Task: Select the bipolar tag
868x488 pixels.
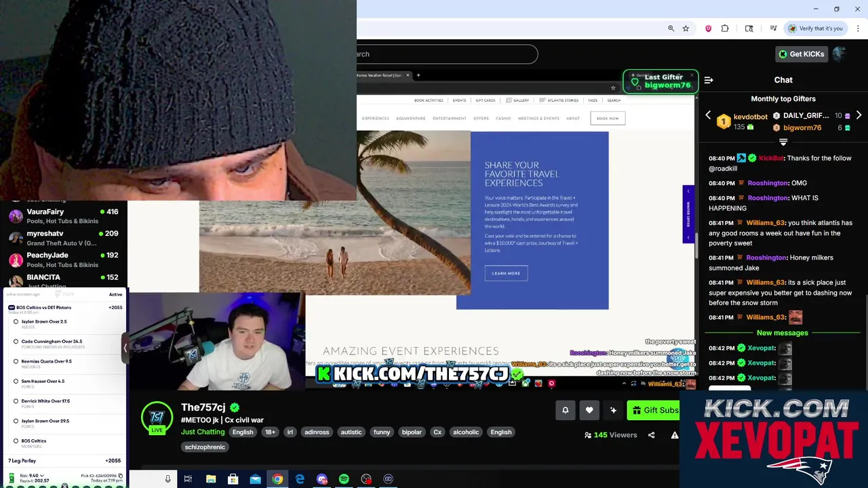Action: [412, 432]
